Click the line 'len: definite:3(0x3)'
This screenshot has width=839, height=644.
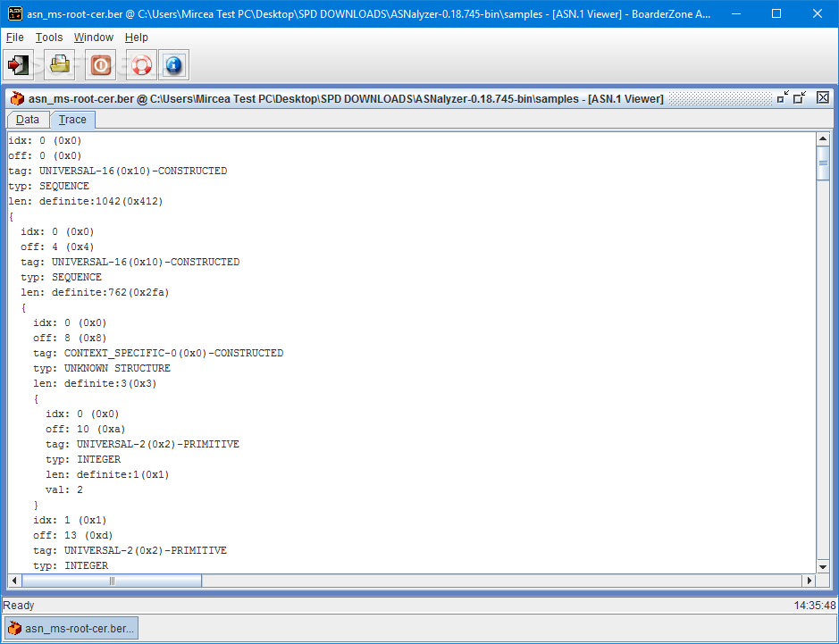(95, 383)
